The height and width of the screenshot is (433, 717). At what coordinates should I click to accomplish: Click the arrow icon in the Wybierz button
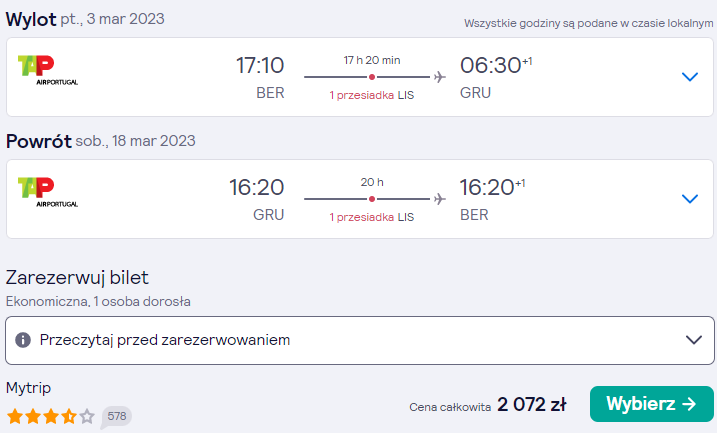[x=689, y=404]
